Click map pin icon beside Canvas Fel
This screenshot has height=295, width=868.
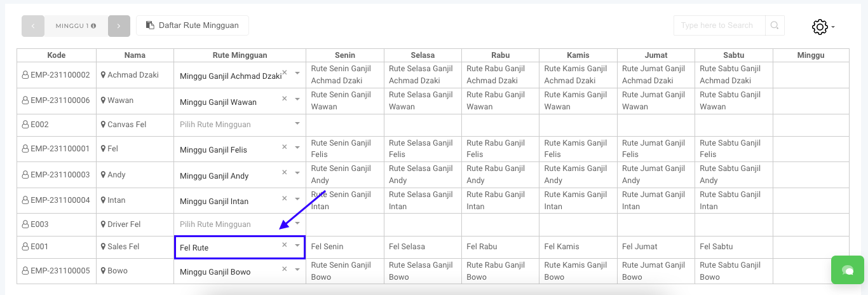[103, 125]
